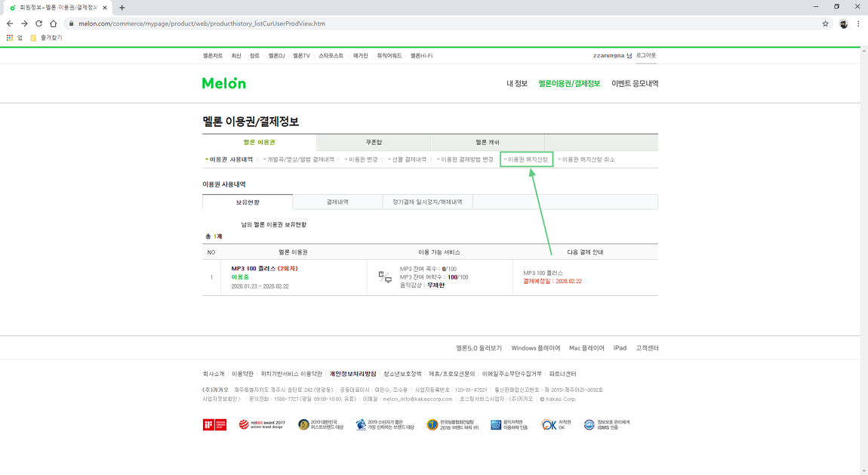Open the Windows 플레이어 link

tap(535, 348)
